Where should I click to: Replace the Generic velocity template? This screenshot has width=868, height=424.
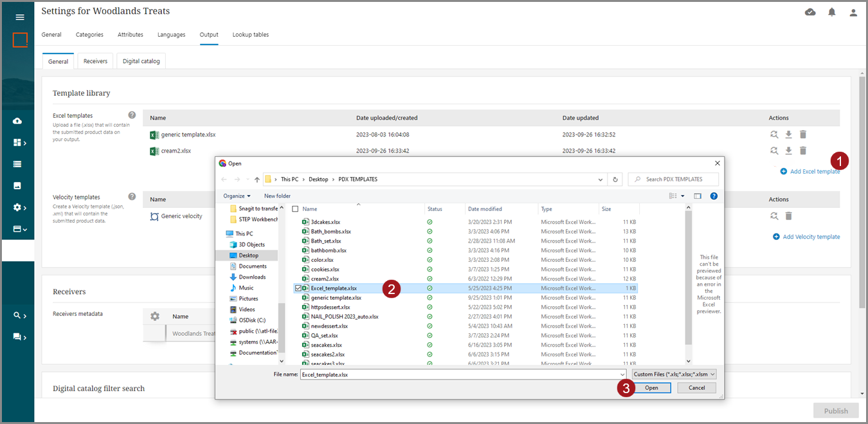click(774, 216)
